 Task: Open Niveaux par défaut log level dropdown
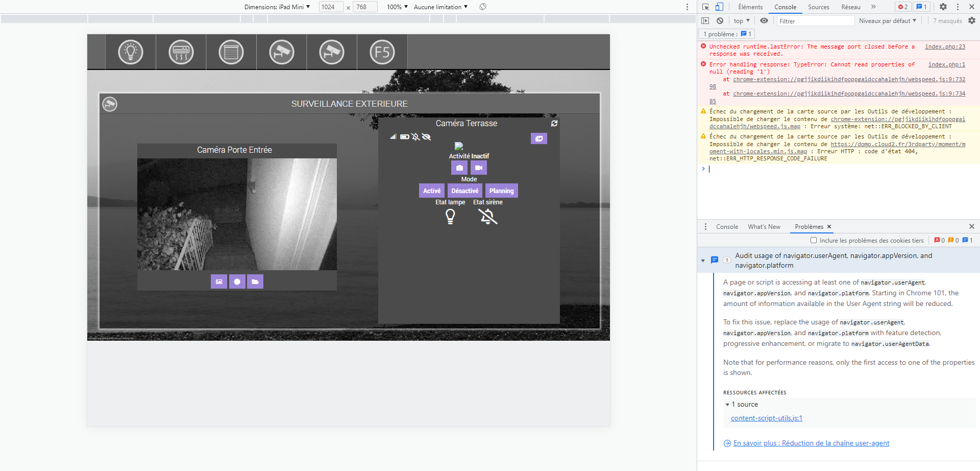[x=887, y=21]
